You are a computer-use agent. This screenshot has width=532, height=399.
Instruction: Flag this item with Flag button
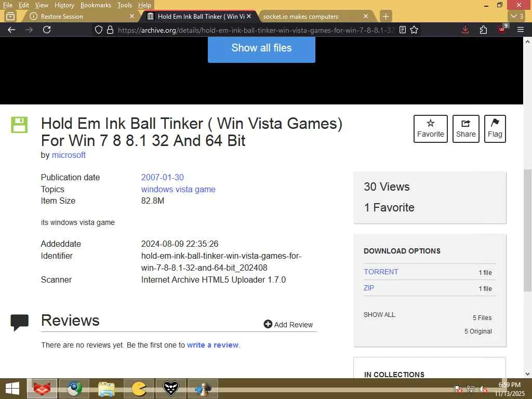pos(495,129)
